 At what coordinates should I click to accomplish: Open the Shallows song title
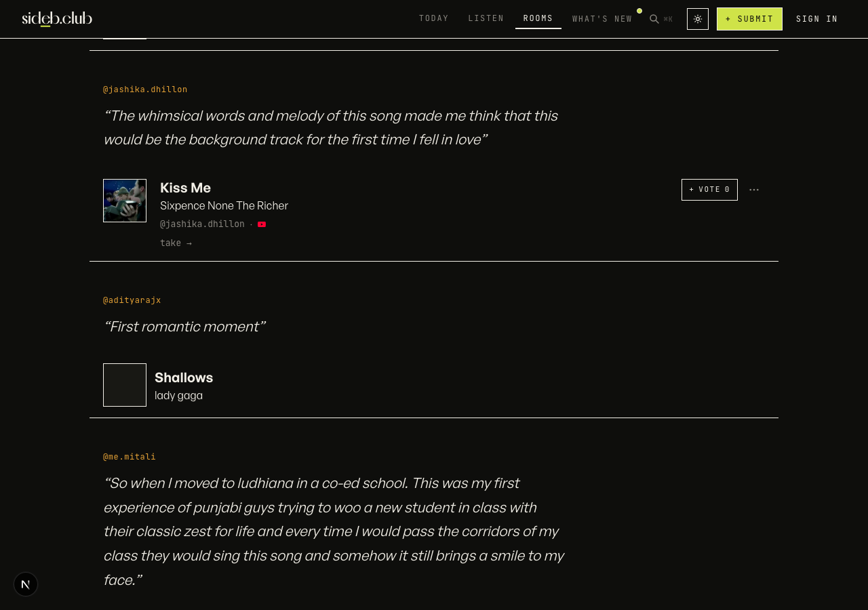(184, 378)
